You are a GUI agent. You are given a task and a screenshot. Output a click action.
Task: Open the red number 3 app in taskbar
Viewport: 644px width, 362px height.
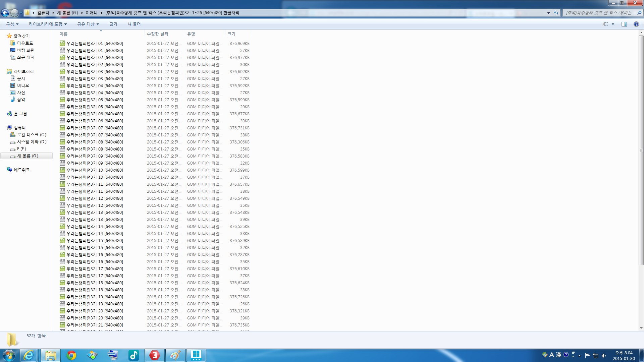click(x=154, y=355)
